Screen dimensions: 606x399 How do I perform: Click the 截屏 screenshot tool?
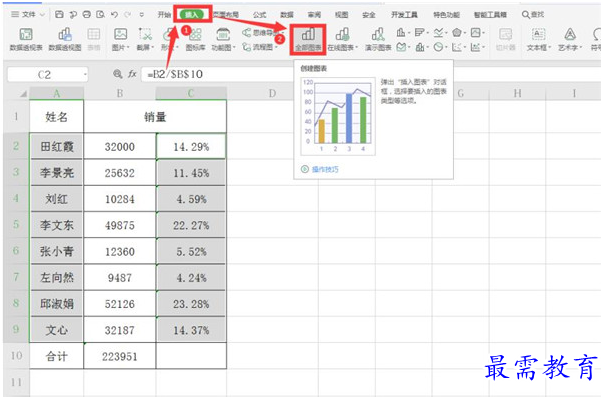click(x=145, y=39)
